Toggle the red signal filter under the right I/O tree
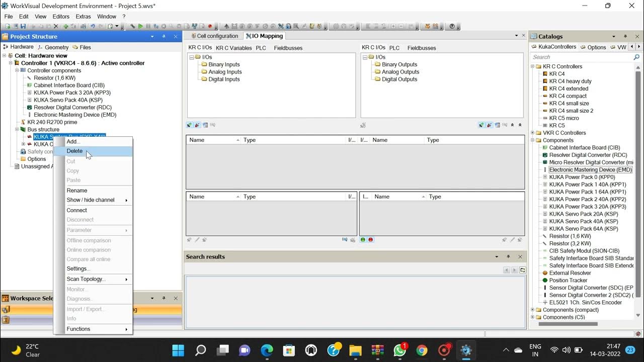Screen dimensions: 644x362 (489, 125)
